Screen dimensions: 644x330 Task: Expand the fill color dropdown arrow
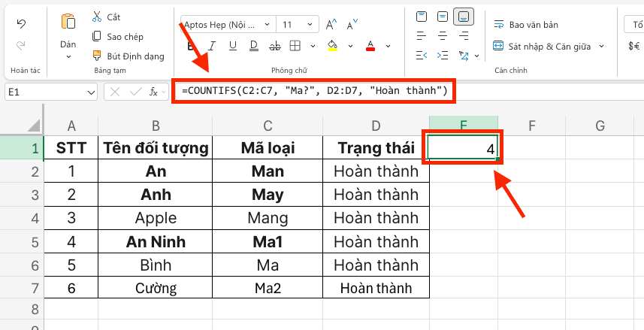pyautogui.click(x=350, y=46)
